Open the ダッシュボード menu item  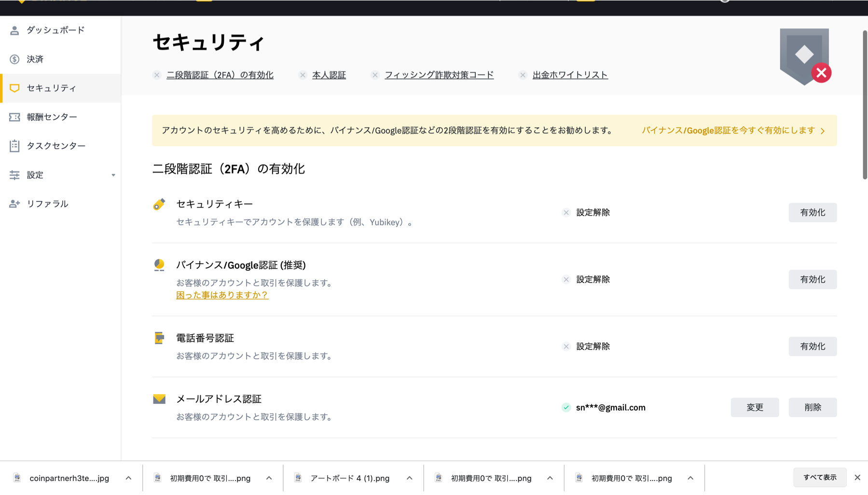[x=60, y=30]
